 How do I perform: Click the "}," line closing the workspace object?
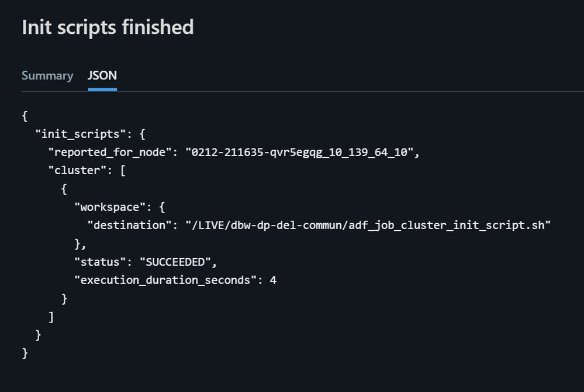[80, 244]
